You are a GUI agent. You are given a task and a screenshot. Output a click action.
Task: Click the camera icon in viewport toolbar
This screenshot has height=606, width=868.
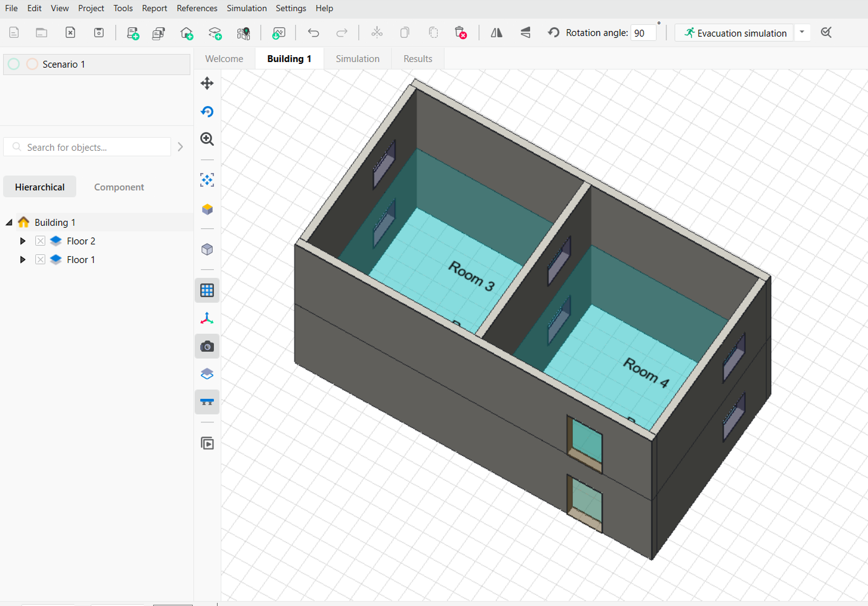[207, 347]
